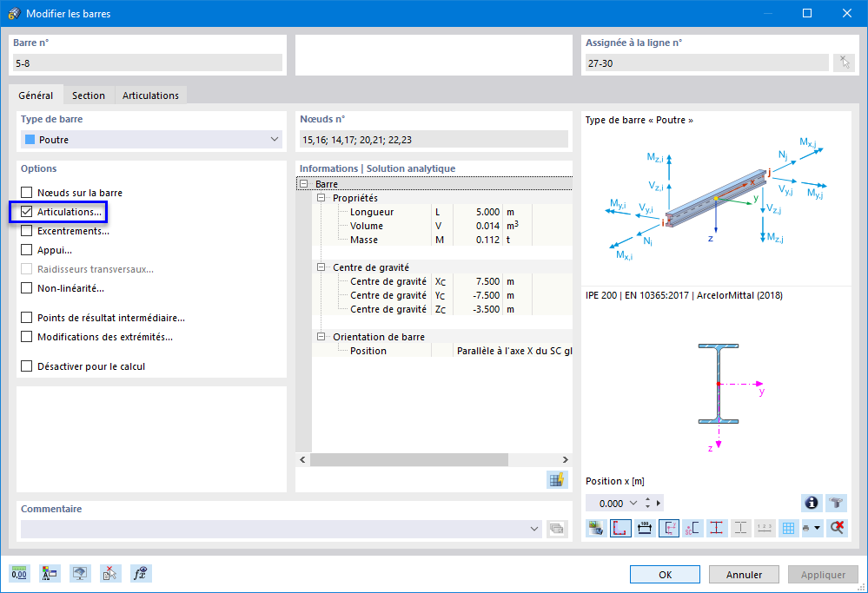
Task: Click right scroll arrow in information panel
Action: click(x=565, y=459)
